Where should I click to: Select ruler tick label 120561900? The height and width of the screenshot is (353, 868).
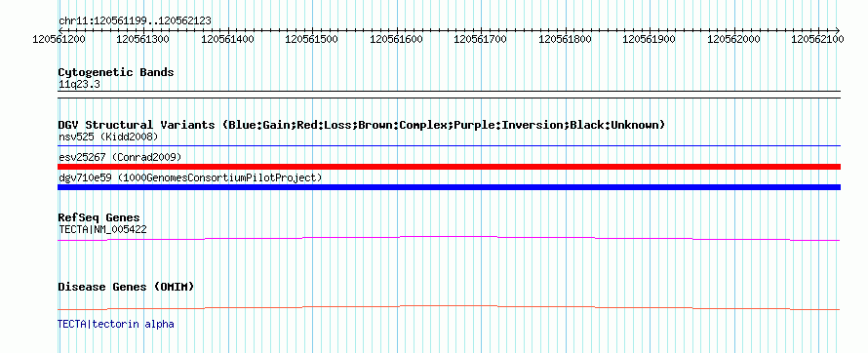[x=649, y=39]
